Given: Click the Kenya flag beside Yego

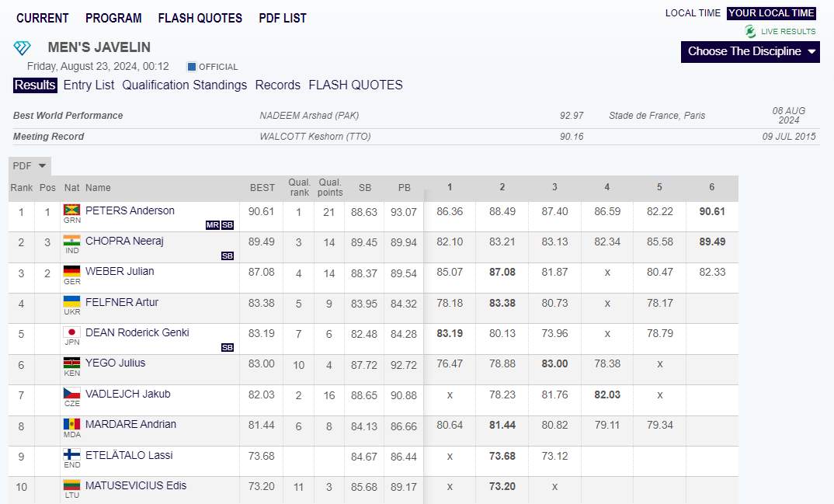Looking at the screenshot, I should (72, 363).
